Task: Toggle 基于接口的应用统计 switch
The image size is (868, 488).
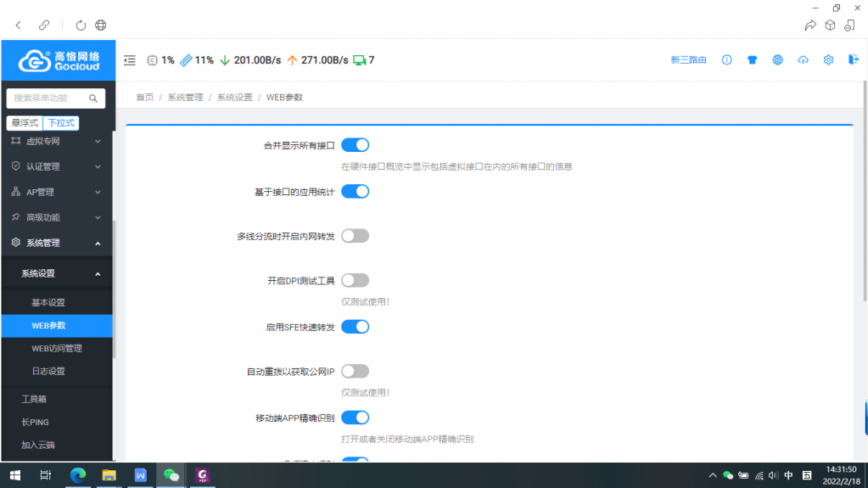Action: coord(355,192)
